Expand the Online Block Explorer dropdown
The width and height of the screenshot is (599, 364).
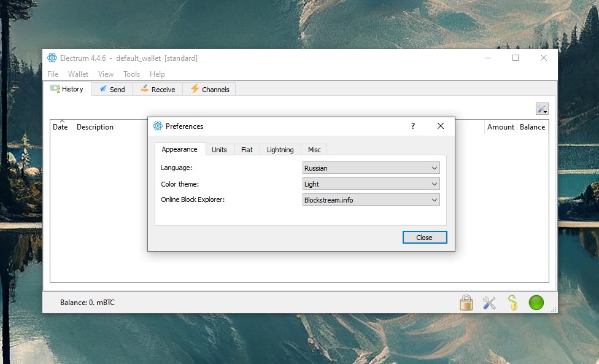tap(371, 200)
